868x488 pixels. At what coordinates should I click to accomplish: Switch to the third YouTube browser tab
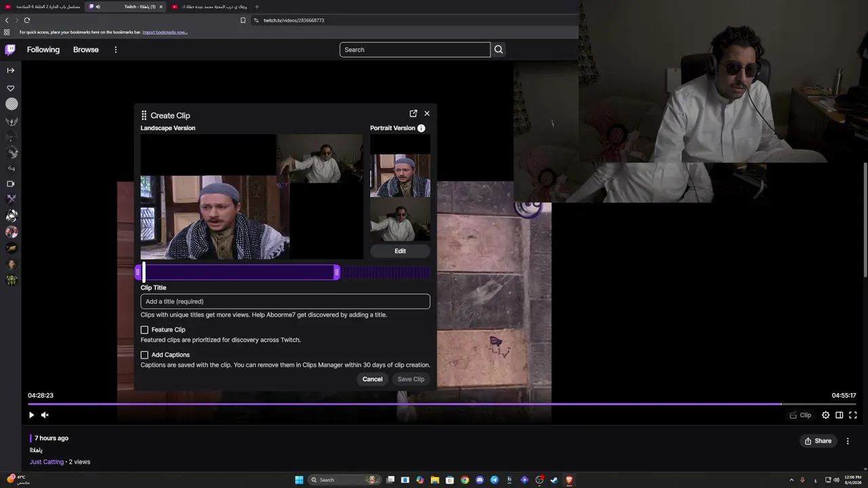coord(210,7)
